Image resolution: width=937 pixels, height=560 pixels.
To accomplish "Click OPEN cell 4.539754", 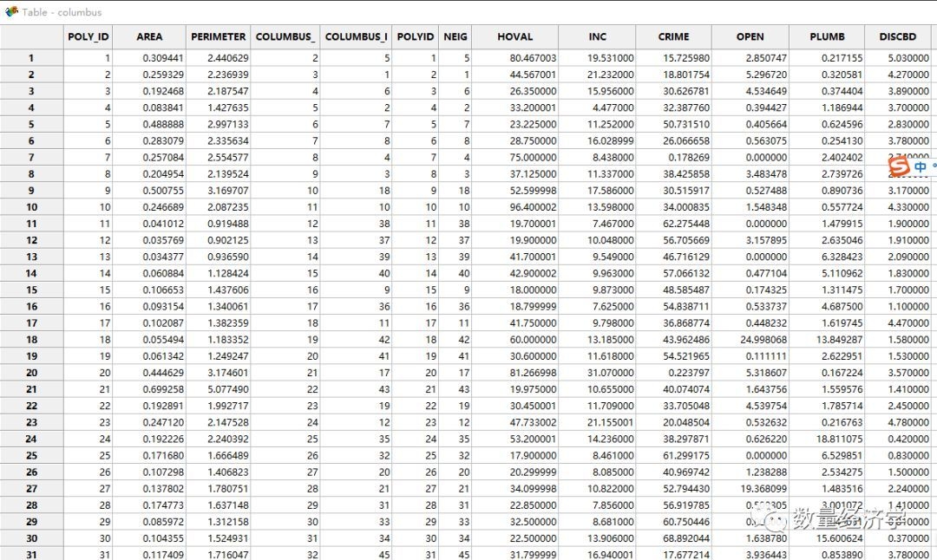I will click(x=750, y=406).
